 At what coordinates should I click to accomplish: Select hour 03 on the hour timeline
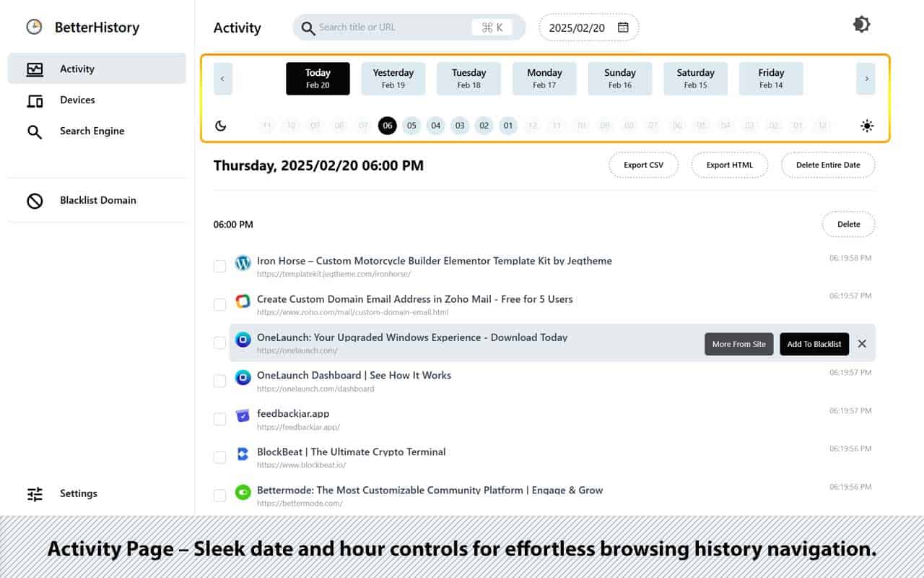click(460, 126)
